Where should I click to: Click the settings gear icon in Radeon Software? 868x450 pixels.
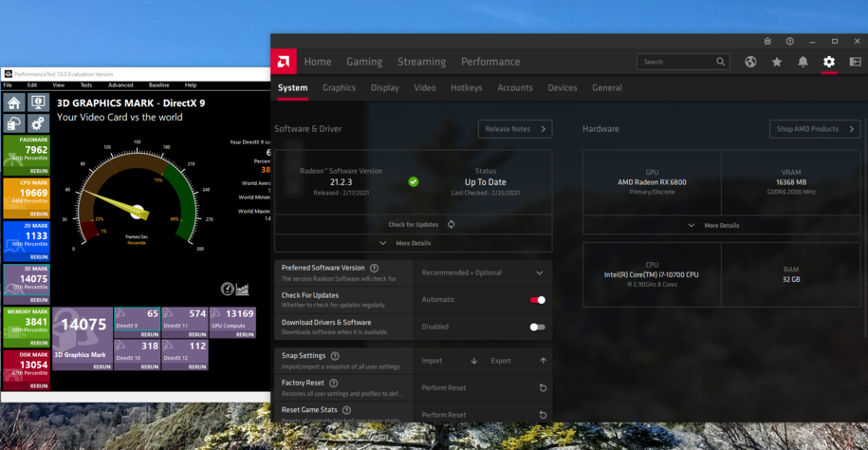[829, 62]
